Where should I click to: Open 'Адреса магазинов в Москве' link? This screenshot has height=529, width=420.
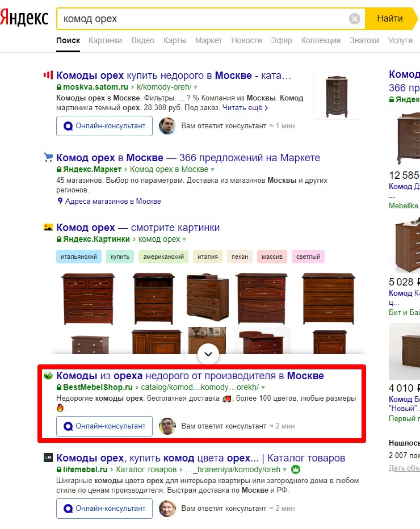(x=113, y=201)
